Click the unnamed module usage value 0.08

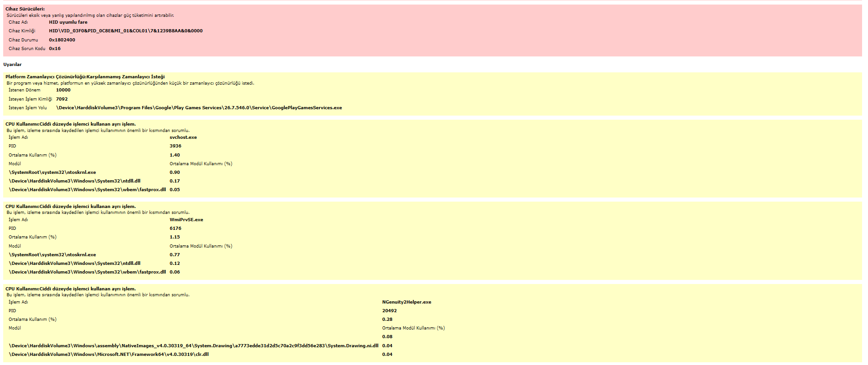click(x=387, y=337)
